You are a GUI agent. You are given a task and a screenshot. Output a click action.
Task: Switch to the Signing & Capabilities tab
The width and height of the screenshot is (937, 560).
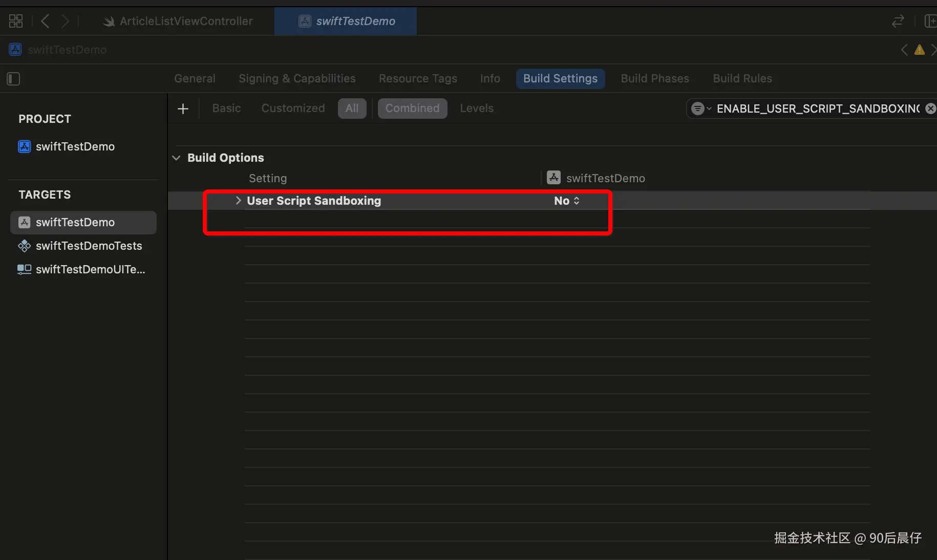tap(297, 78)
